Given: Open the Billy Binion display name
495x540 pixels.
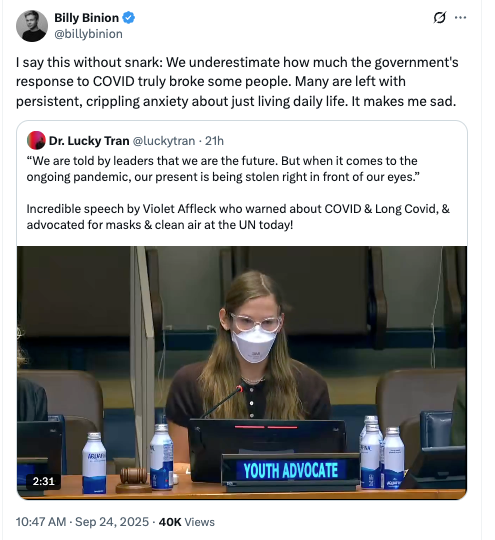Looking at the screenshot, I should click(86, 18).
